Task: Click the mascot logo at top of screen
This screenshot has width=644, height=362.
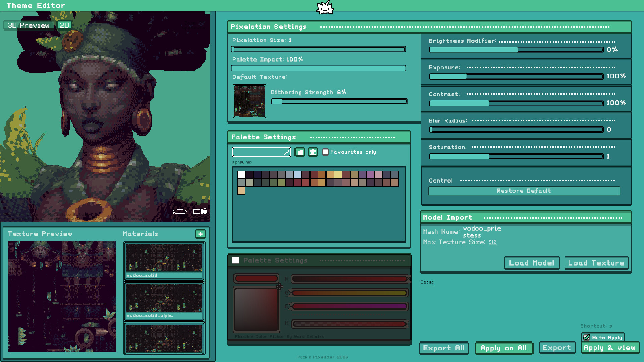Action: point(324,8)
